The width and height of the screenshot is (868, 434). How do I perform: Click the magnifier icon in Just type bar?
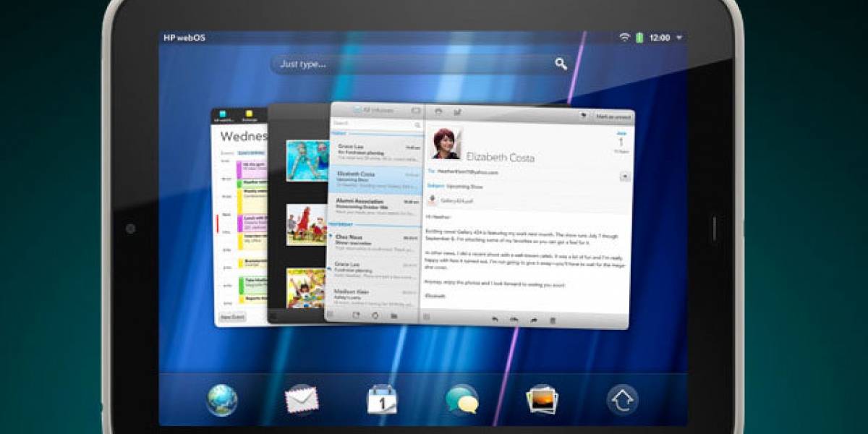coord(561,64)
